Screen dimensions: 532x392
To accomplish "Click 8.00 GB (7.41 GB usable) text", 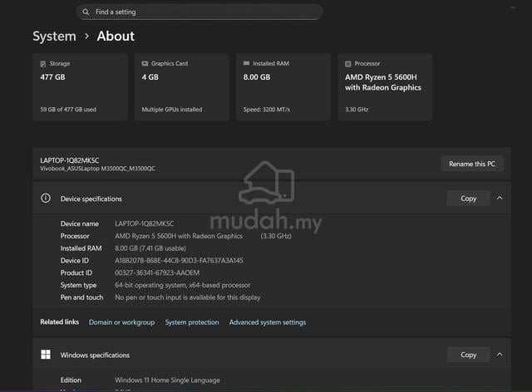I will click(150, 248).
